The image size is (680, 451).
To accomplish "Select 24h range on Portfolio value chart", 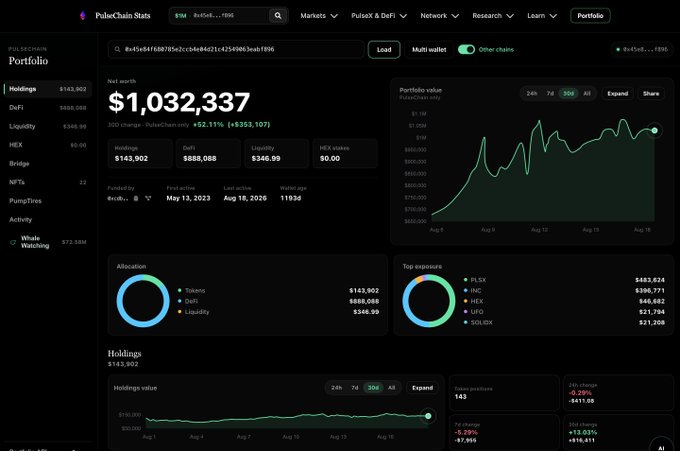I will click(x=532, y=94).
